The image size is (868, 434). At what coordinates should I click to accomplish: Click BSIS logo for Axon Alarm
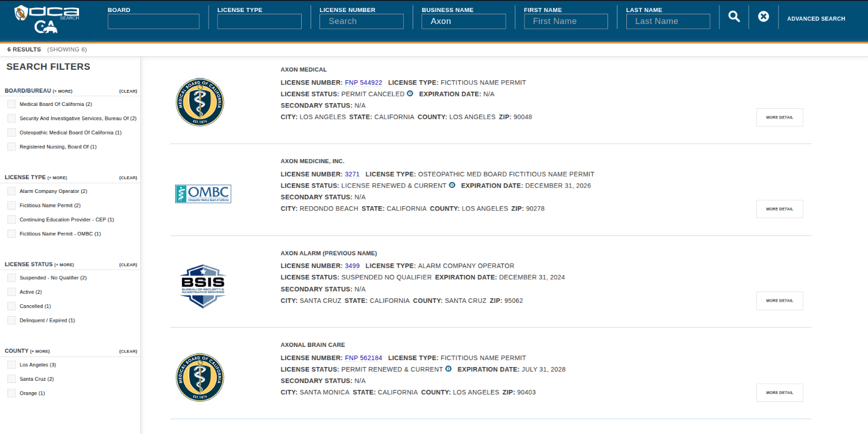[202, 286]
